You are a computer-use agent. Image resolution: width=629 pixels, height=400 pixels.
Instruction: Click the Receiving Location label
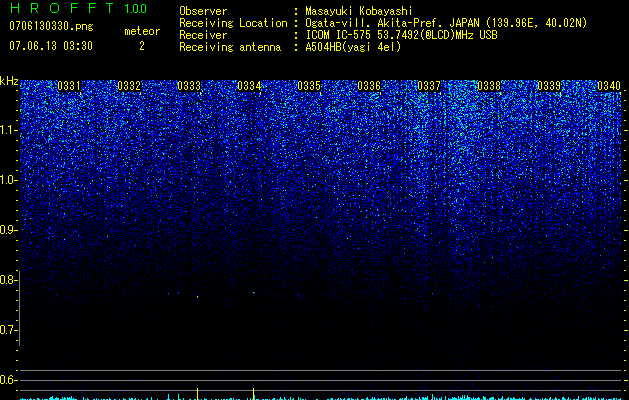pyautogui.click(x=233, y=24)
